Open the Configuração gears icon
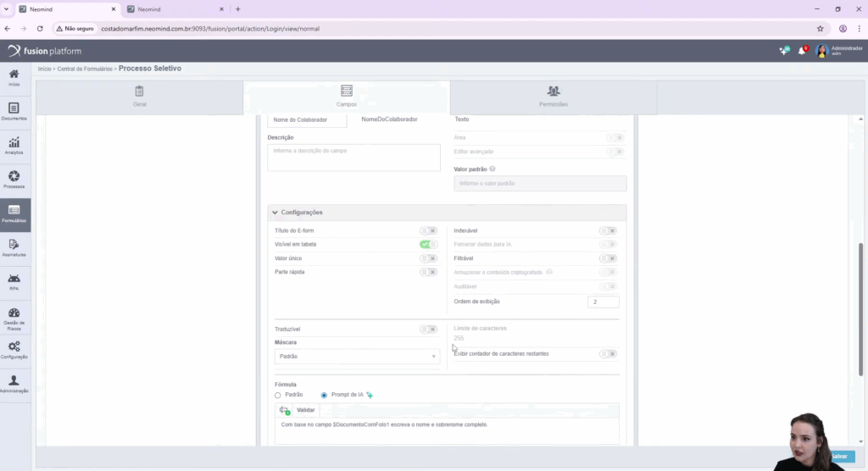Screen dimensions: 868x471 point(14,349)
